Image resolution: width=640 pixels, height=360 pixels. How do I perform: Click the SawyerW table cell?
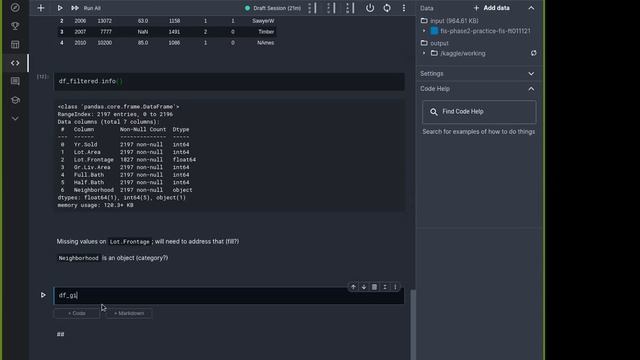263,20
